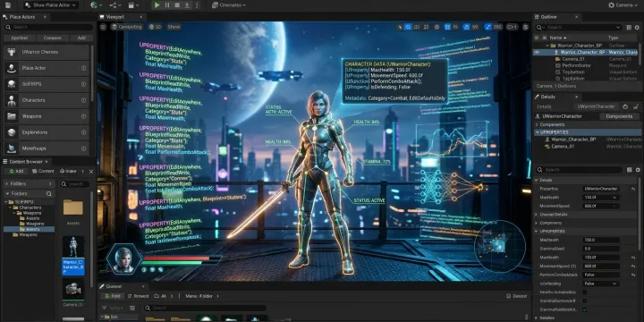Expand the Components section in Details
This screenshot has height=322, width=644.
tap(537, 124)
